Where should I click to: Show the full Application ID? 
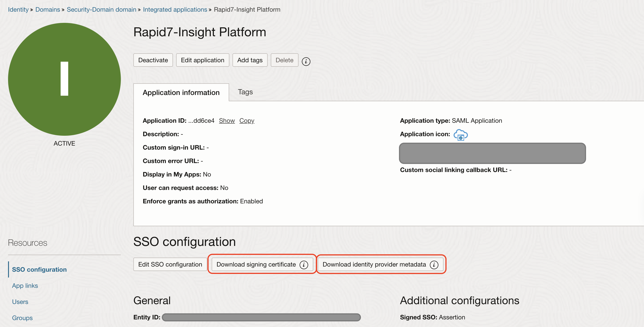point(226,120)
